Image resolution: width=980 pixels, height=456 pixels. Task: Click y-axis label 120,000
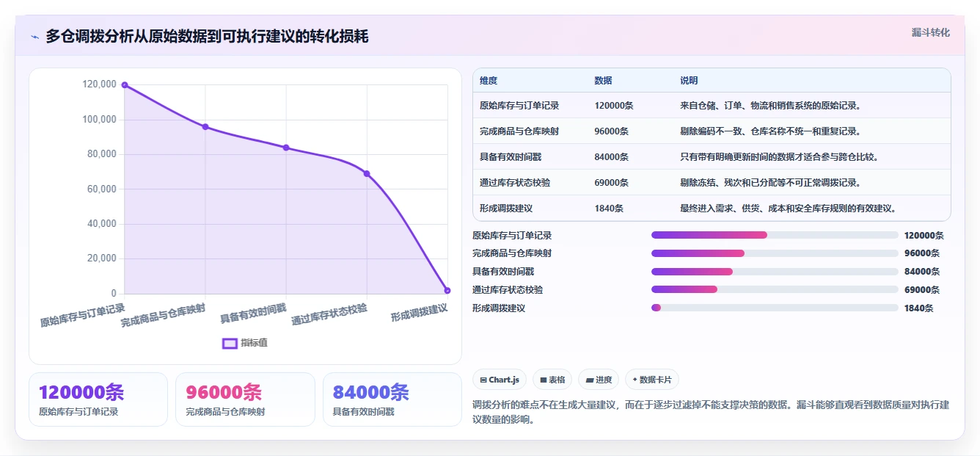[99, 84]
